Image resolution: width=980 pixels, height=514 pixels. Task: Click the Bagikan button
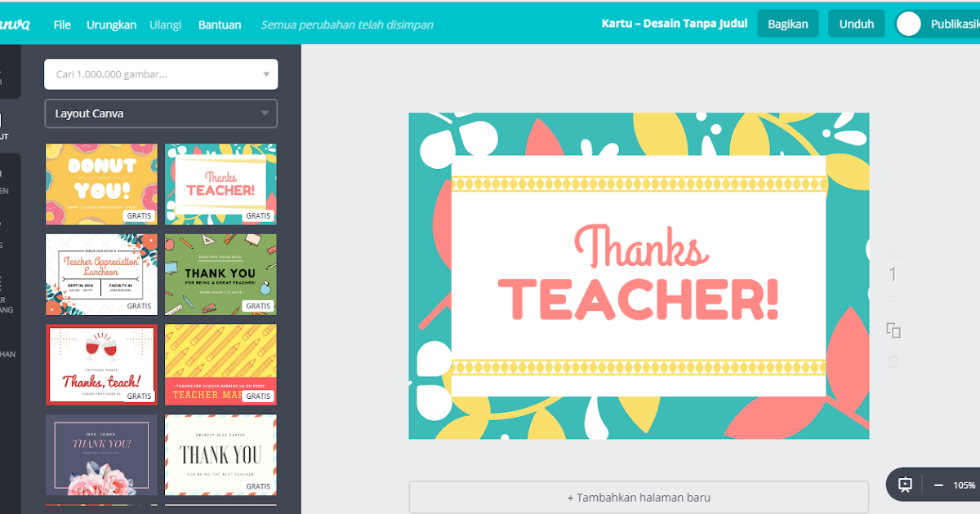(x=788, y=24)
